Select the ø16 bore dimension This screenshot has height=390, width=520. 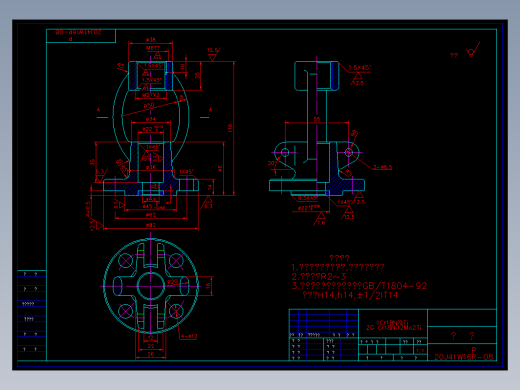151,167
